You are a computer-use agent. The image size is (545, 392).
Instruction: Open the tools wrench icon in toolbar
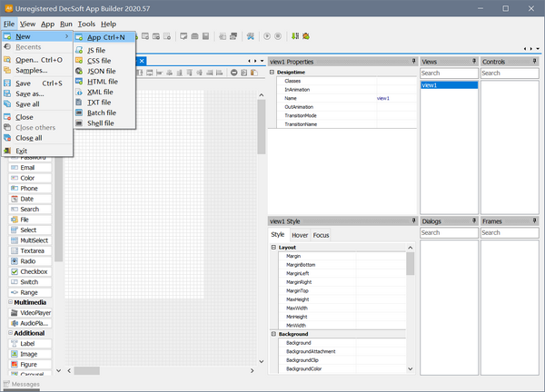pos(250,36)
